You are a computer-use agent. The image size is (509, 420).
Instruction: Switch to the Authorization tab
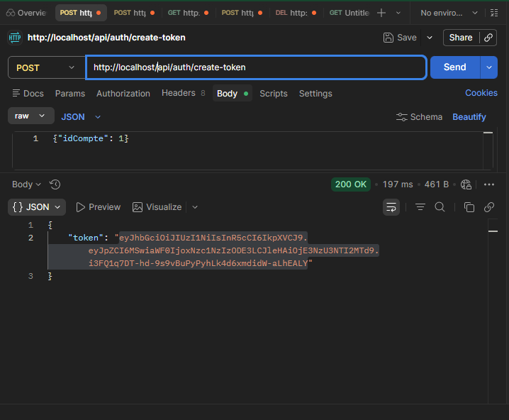[123, 94]
